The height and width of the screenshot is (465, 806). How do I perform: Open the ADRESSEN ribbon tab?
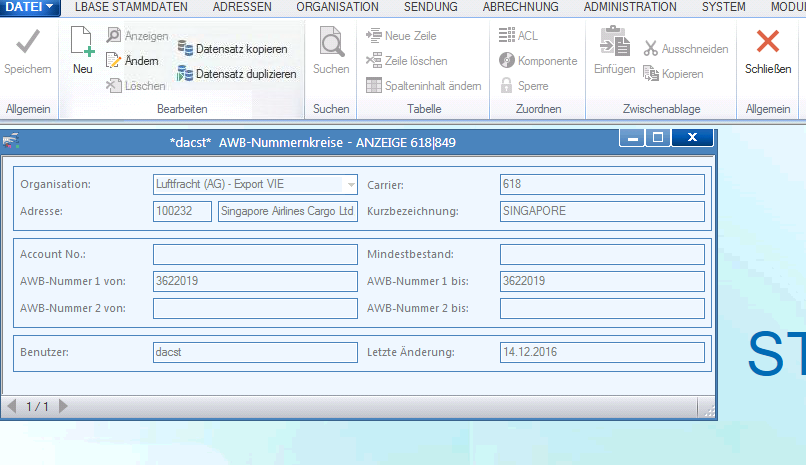242,7
